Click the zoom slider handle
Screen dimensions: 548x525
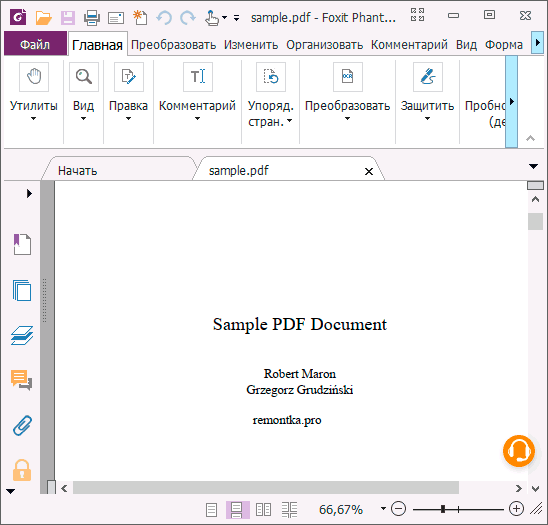(443, 509)
